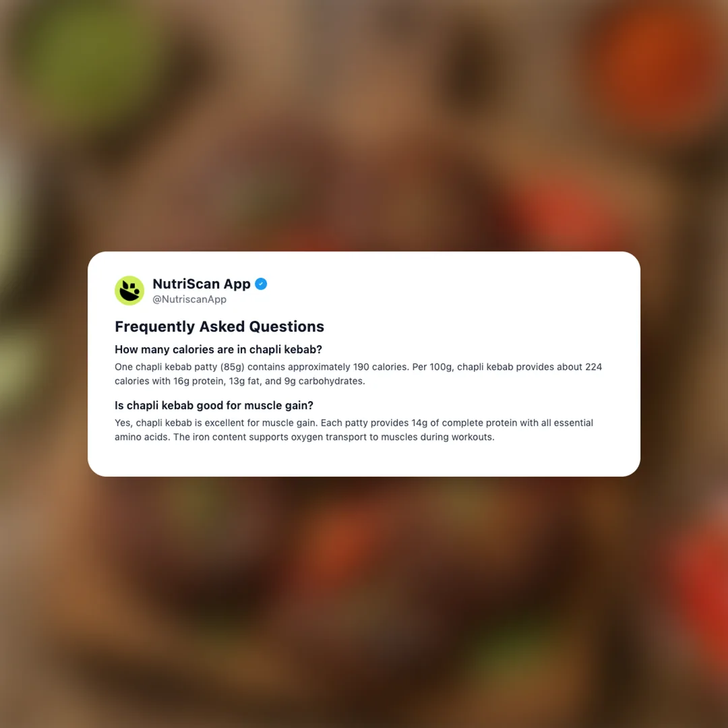Click the answer about 14g complete protein
Image resolution: width=728 pixels, height=728 pixels.
pos(354,430)
